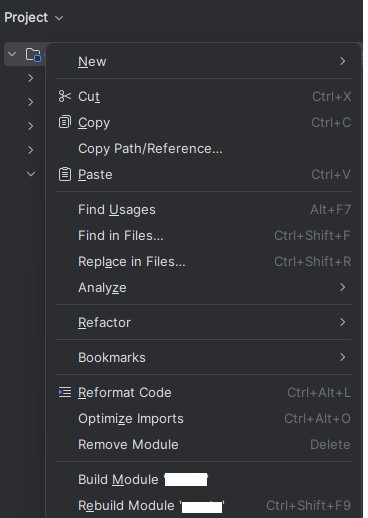Image resolution: width=368 pixels, height=518 pixels.
Task: Click the arrow beside Analyze
Action: (x=342, y=287)
